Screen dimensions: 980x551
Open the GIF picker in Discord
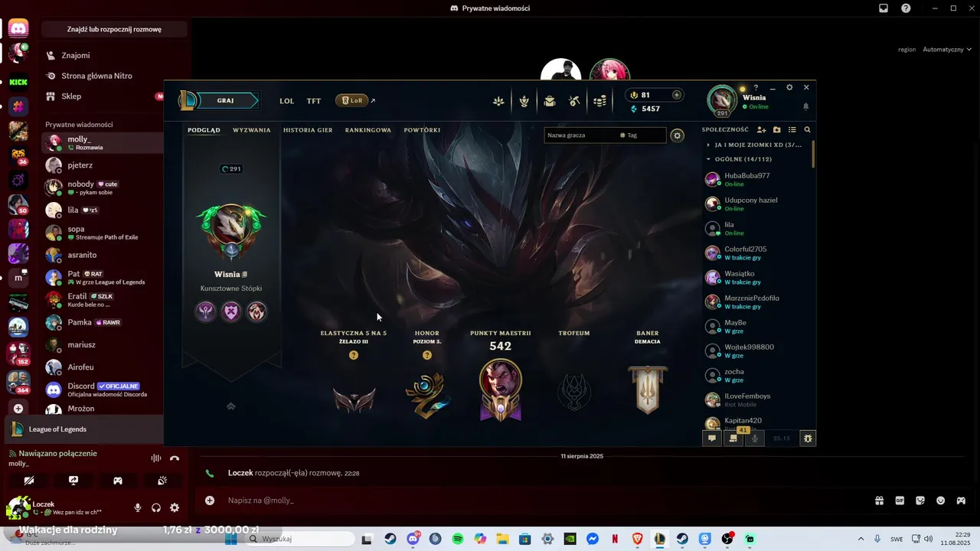click(x=900, y=500)
